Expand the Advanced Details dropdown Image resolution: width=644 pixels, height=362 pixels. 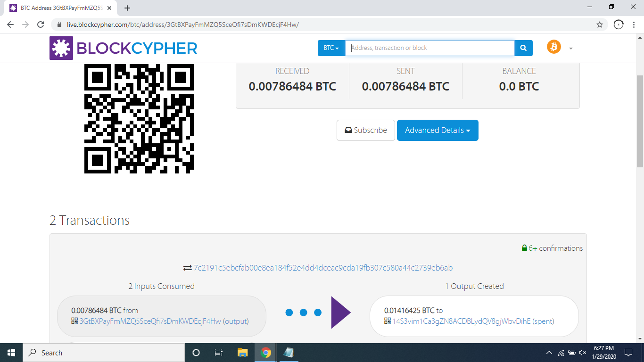438,131
